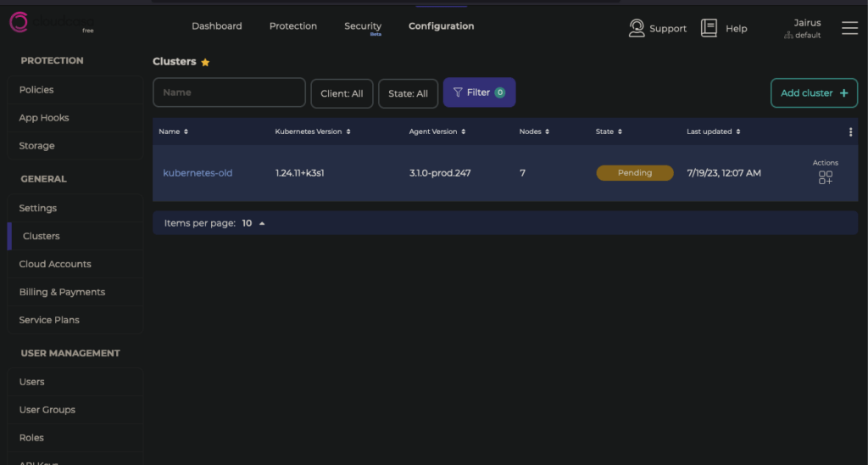This screenshot has height=465, width=868.
Task: Click the Support headset icon
Action: pyautogui.click(x=637, y=28)
